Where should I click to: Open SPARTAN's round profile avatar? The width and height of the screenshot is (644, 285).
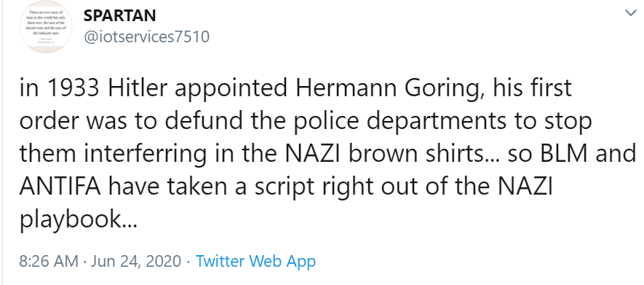[46, 27]
